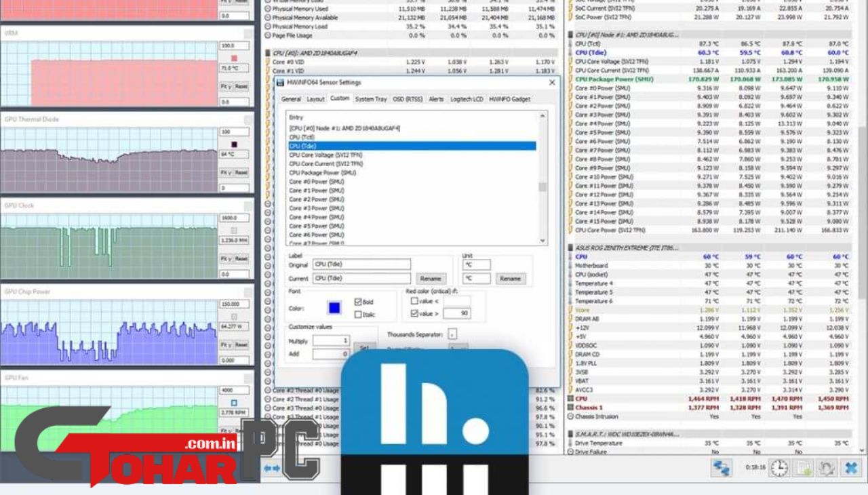The height and width of the screenshot is (495, 868).
Task: Open sensor settings via the gear icon
Action: click(826, 468)
